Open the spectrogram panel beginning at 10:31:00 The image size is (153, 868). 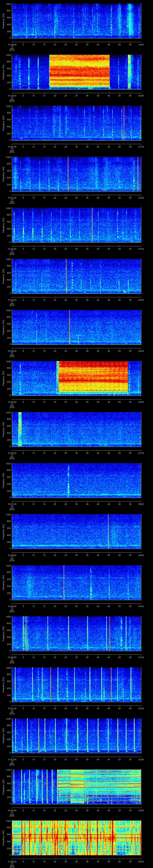[77, 685]
